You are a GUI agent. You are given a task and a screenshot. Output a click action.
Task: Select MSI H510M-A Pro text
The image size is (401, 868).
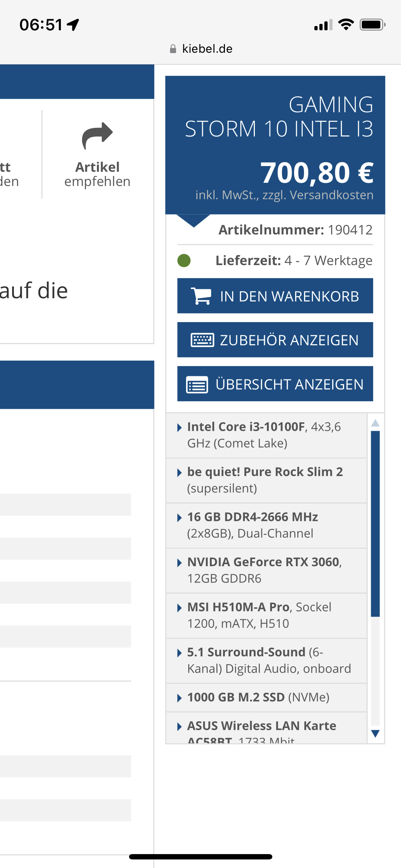click(x=238, y=607)
